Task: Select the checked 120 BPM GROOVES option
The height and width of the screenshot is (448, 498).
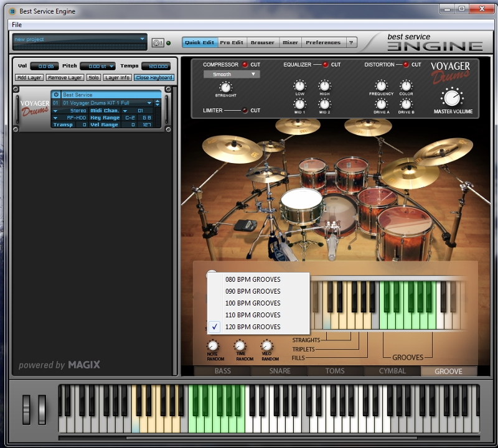Action: click(x=258, y=327)
